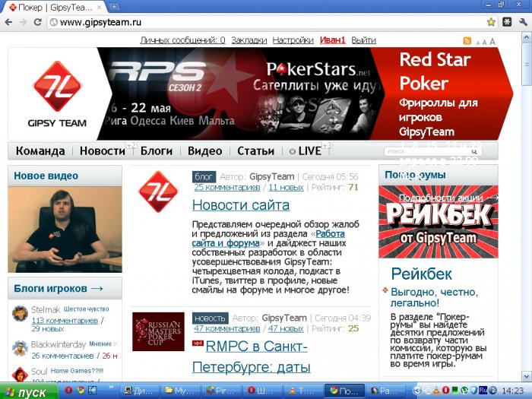Click the Soul blog avatar
Screen dimensions: 532x399
coord(20,374)
